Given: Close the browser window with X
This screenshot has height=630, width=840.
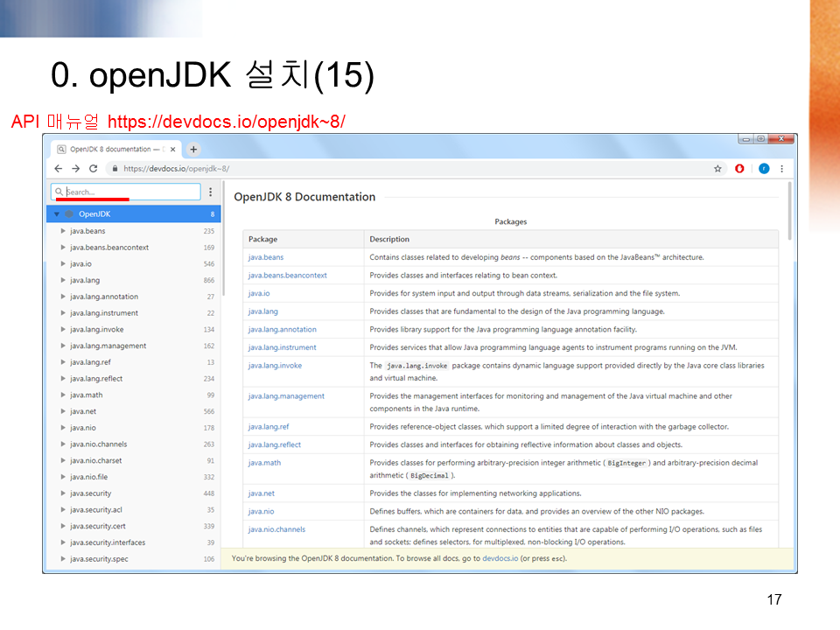Looking at the screenshot, I should pyautogui.click(x=781, y=139).
